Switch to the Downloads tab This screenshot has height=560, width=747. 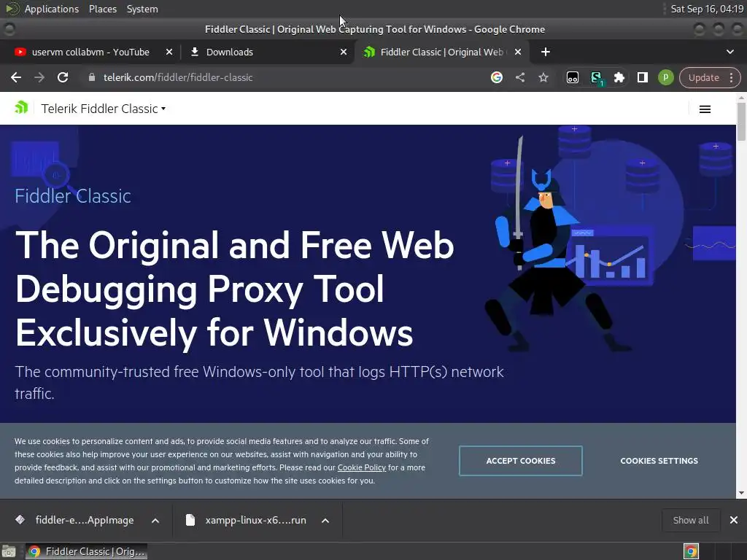tap(267, 52)
